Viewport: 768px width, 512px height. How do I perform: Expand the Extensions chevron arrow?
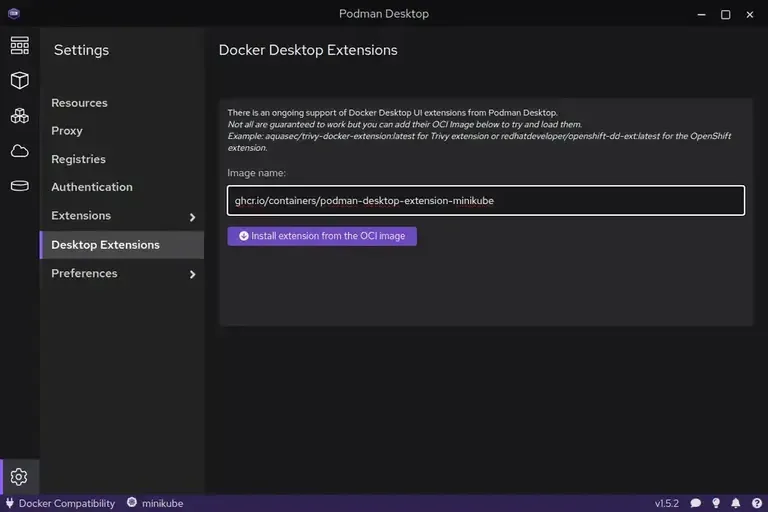pyautogui.click(x=192, y=217)
